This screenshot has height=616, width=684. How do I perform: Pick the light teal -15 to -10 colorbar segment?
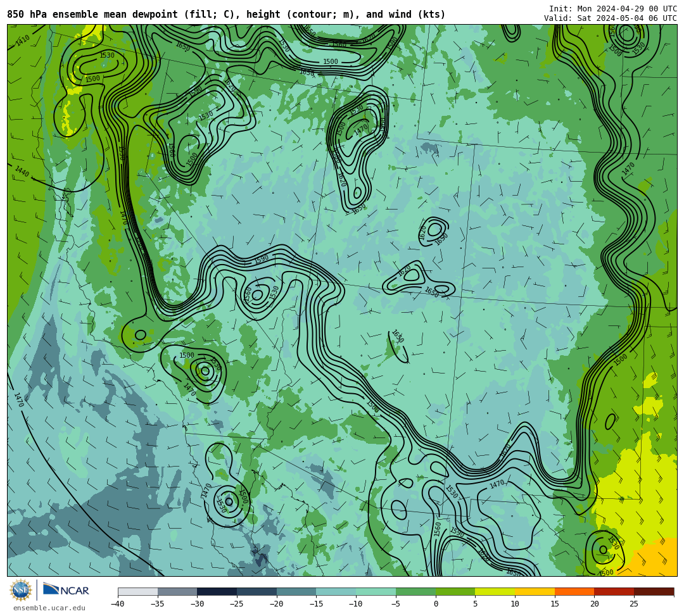tap(336, 591)
